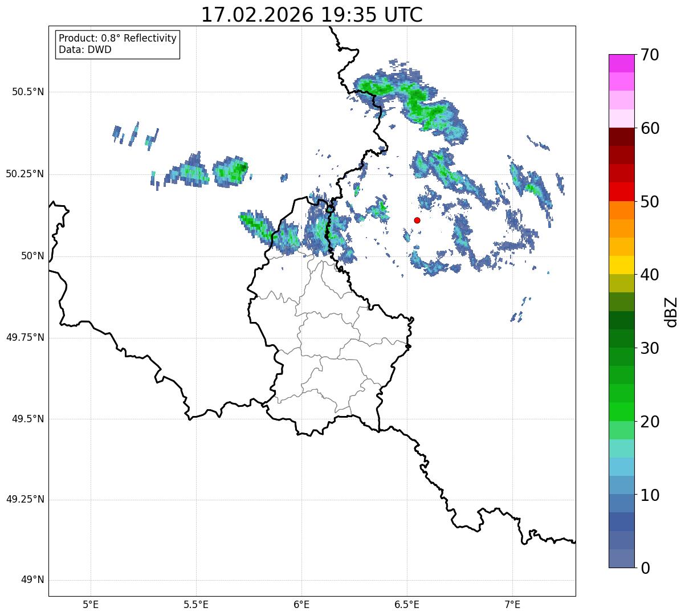685x616 pixels.
Task: Click the '6.5°E' longitude label
Action: [x=407, y=604]
